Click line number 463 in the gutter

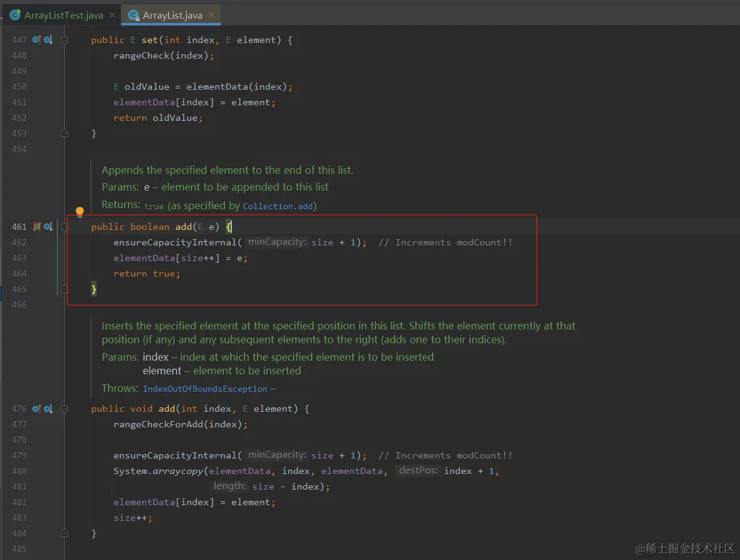[x=19, y=258]
